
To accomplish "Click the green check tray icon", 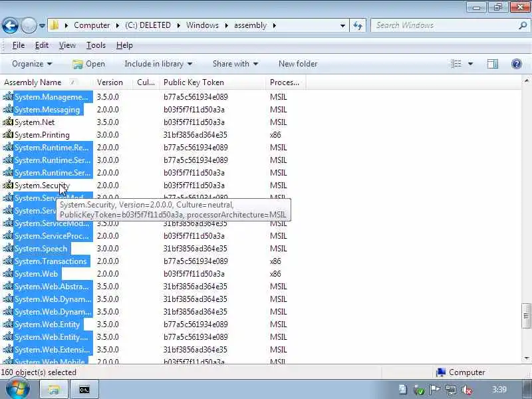I will tap(420, 390).
